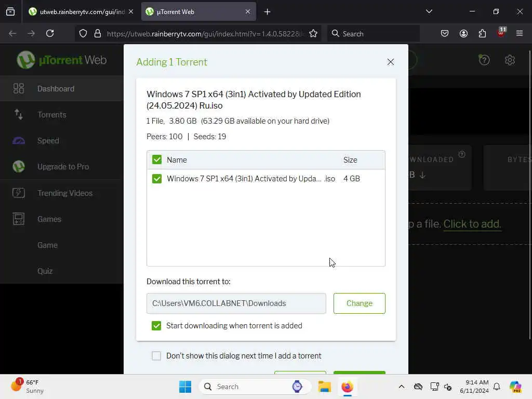Screen dimensions: 532x399
Task: Select Upgrade to Pro in sidebar
Action: [62, 167]
